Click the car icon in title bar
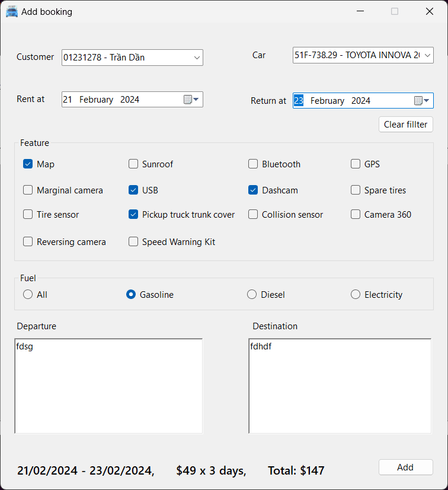448x490 pixels. click(12, 11)
